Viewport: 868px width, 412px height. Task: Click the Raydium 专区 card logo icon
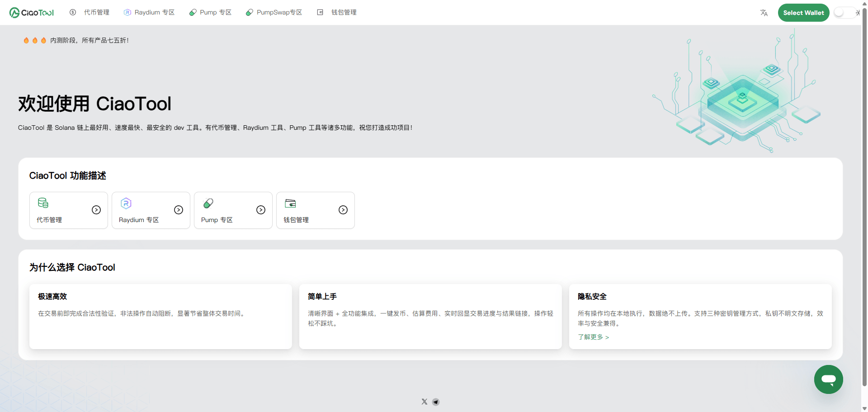tap(126, 204)
